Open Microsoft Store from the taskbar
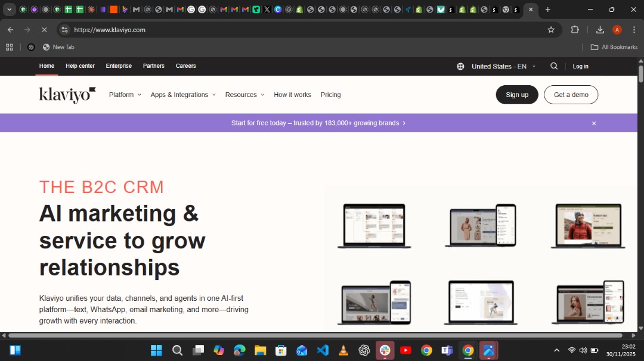Viewport: 644px width, 361px height. tap(281, 350)
